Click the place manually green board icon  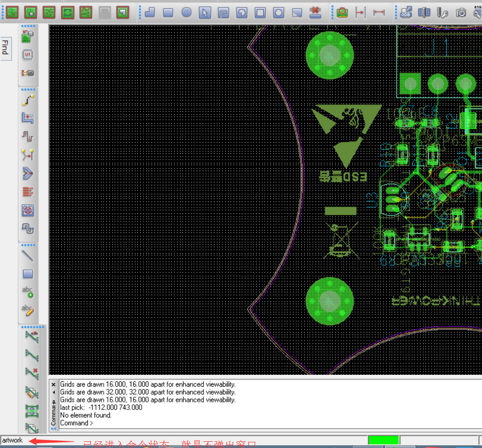pyautogui.click(x=28, y=37)
